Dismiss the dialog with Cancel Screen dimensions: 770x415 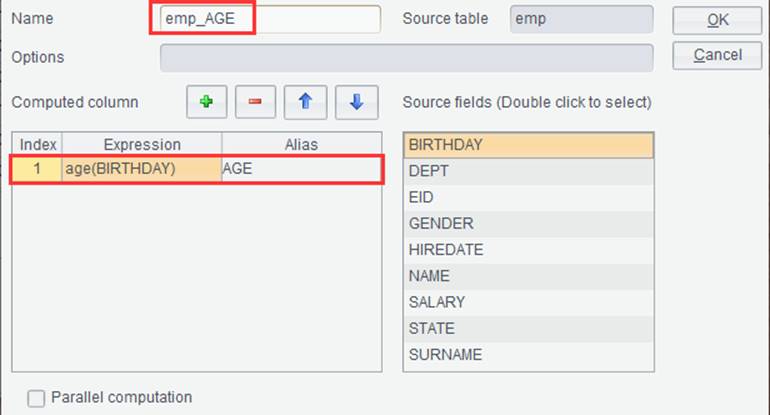(717, 55)
